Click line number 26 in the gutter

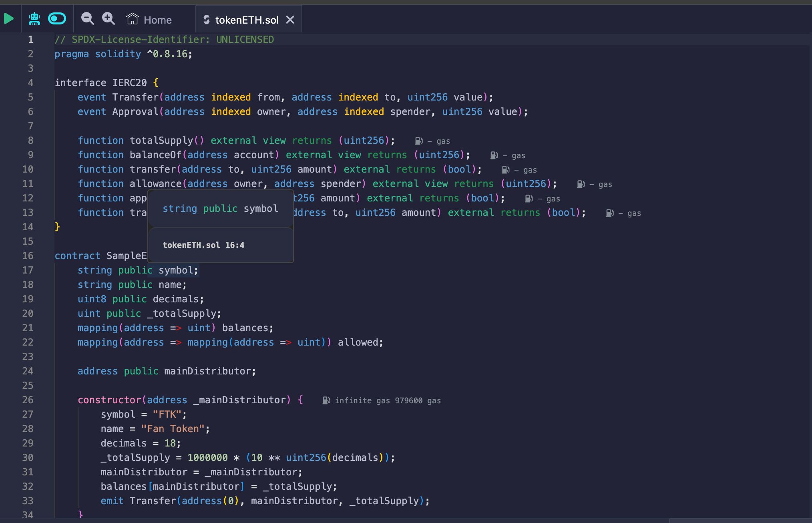[28, 400]
